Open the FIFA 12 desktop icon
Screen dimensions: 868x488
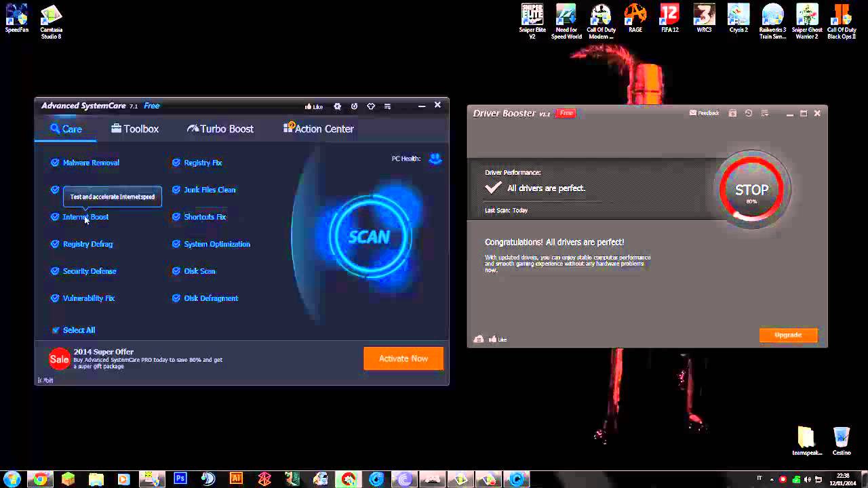point(670,19)
